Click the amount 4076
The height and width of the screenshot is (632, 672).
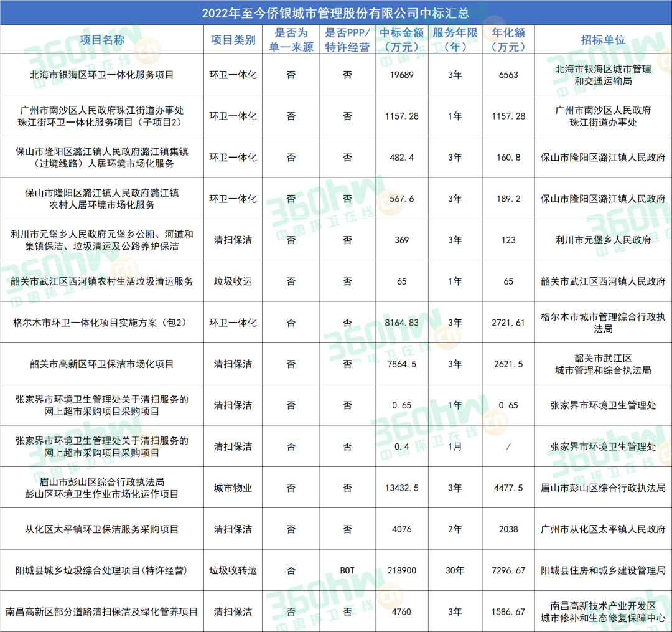401,529
